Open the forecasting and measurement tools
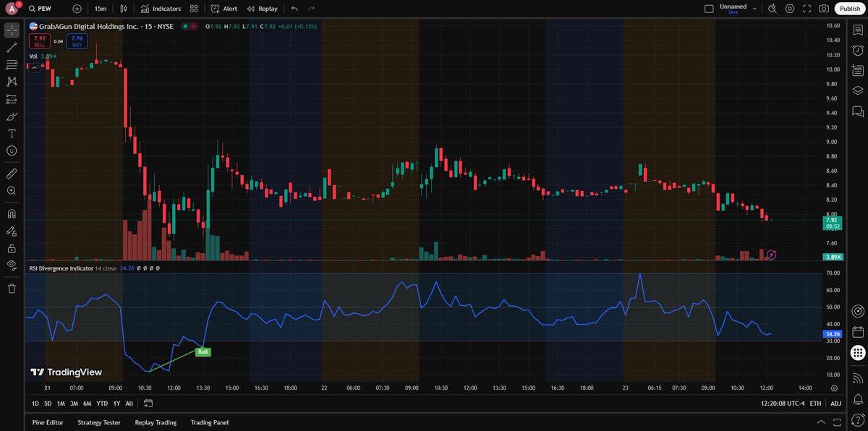 (x=12, y=99)
